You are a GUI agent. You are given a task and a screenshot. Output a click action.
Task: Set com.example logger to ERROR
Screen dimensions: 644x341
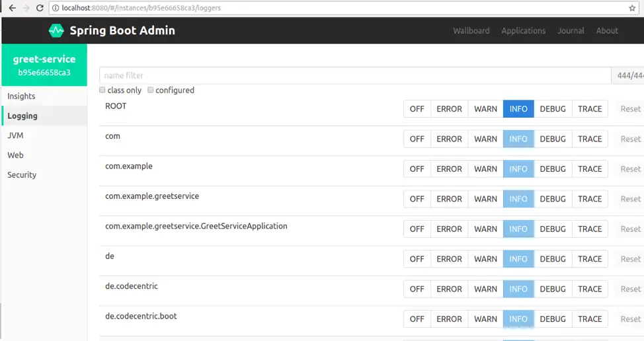(x=450, y=169)
